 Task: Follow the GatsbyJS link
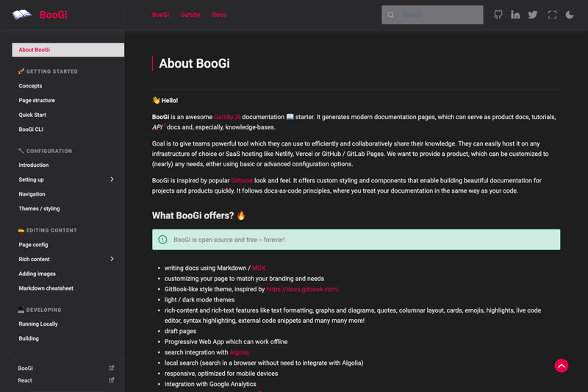click(227, 117)
